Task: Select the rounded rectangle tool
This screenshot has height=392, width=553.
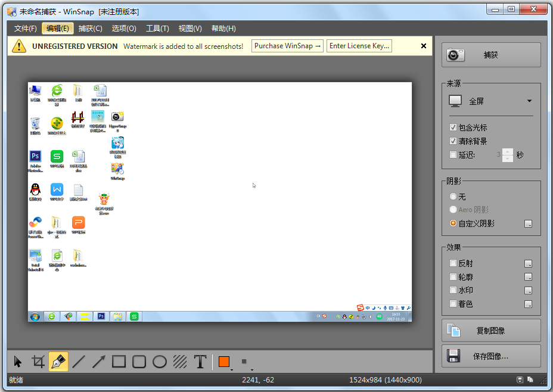Action: (139, 362)
